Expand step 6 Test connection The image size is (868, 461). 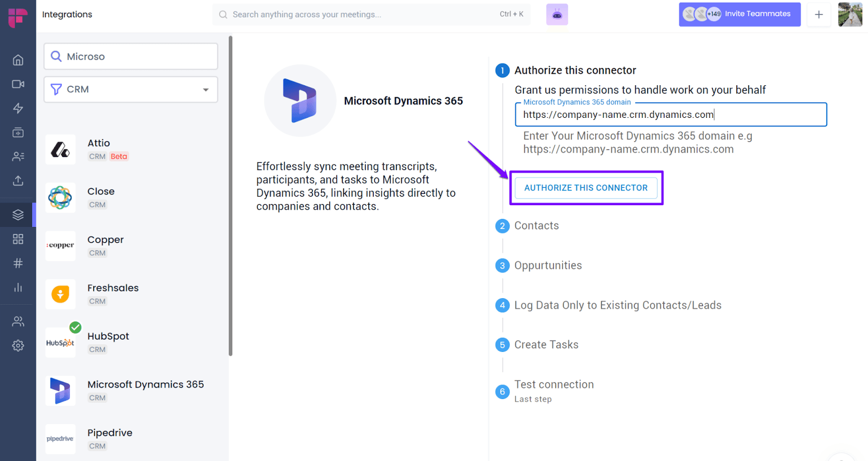(544, 391)
